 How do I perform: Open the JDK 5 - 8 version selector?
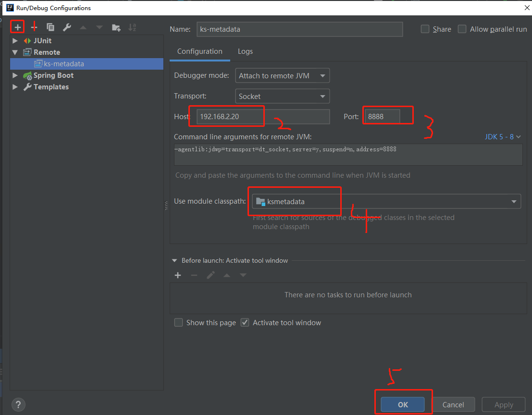[503, 137]
